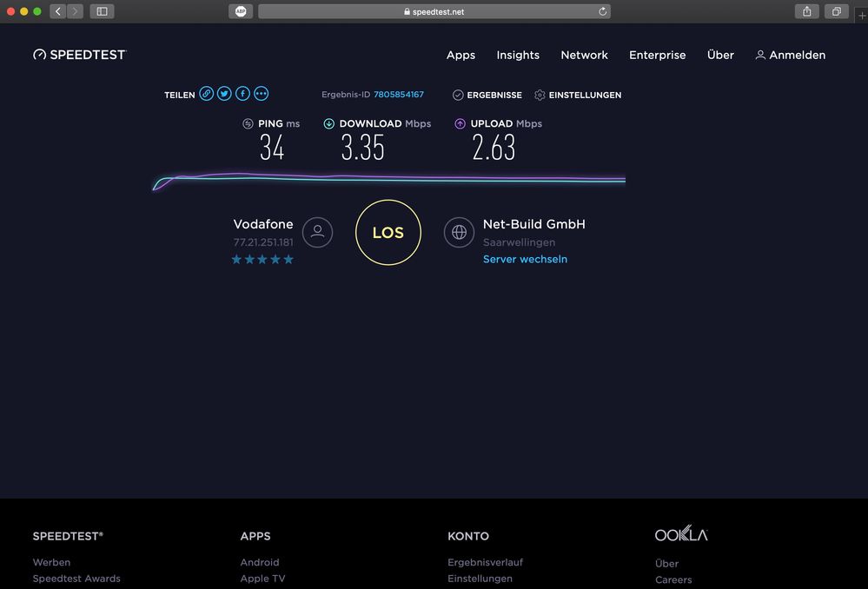Viewport: 868px width, 589px height.
Task: Click the upload arrow icon
Action: [460, 123]
